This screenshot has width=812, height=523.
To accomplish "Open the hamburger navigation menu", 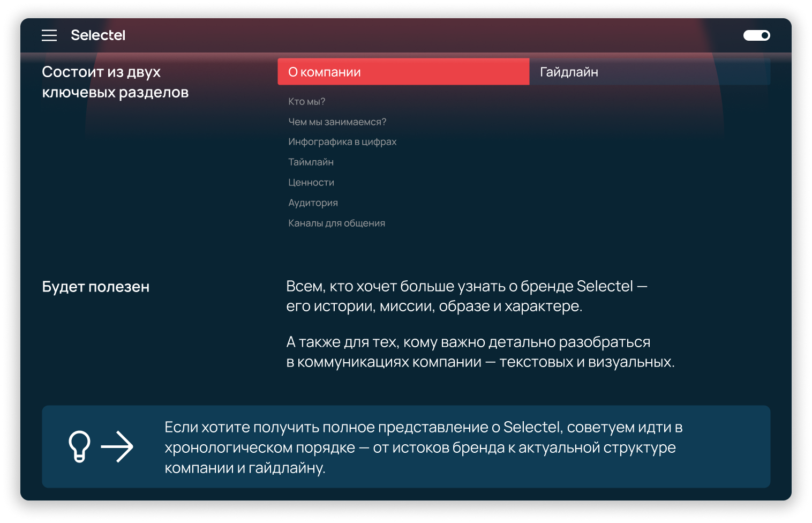I will [x=49, y=35].
